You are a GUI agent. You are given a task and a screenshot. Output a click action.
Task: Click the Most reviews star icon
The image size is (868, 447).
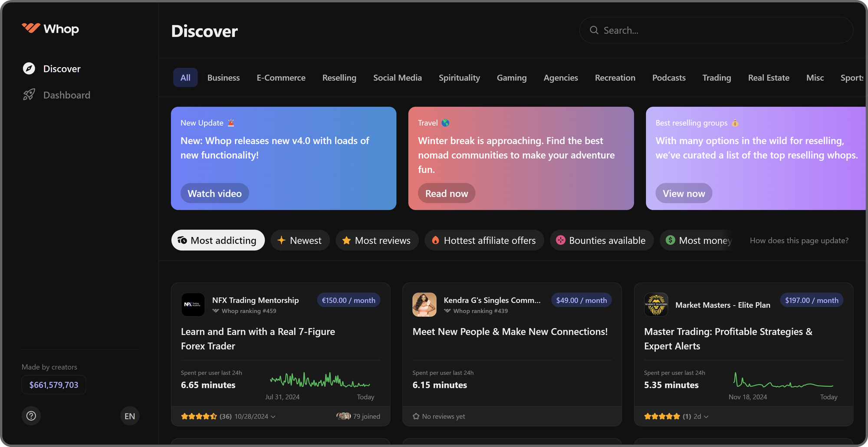tap(346, 240)
